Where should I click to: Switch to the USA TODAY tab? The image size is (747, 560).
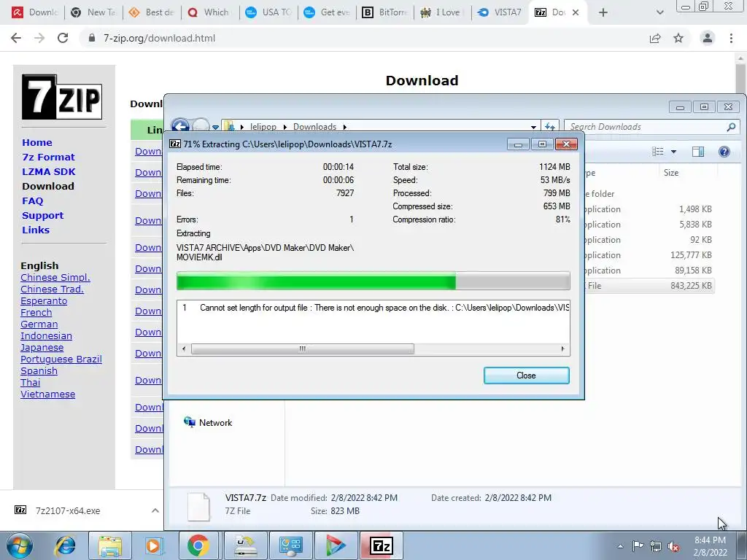pyautogui.click(x=268, y=12)
